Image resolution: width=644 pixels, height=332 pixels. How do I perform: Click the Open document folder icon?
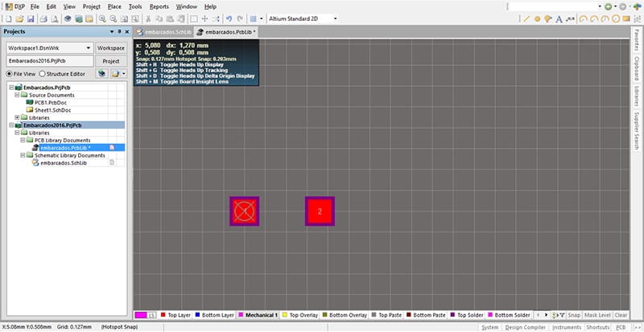pos(19,18)
